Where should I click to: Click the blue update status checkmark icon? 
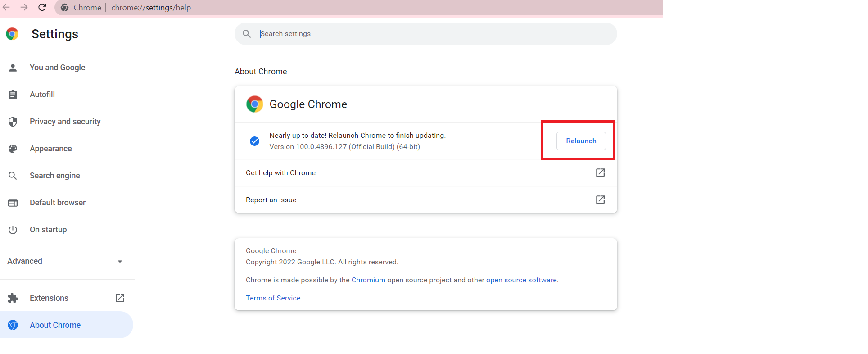254,141
